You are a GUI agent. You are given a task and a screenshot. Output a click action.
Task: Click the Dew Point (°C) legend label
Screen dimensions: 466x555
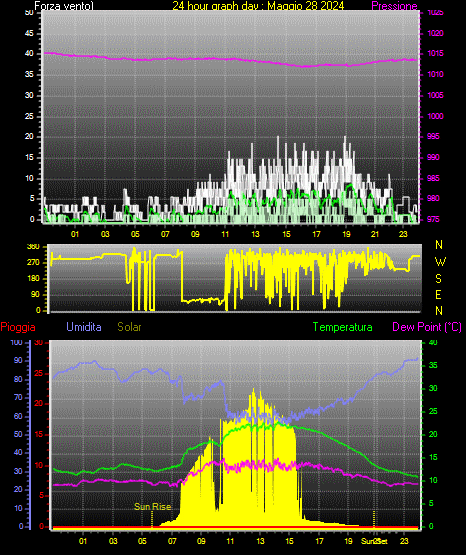(427, 327)
